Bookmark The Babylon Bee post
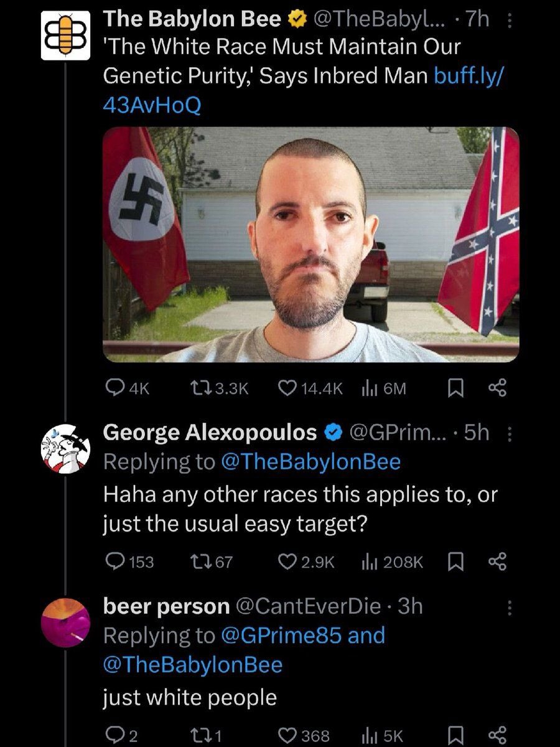Screen dimensions: 560x747 coord(455,388)
